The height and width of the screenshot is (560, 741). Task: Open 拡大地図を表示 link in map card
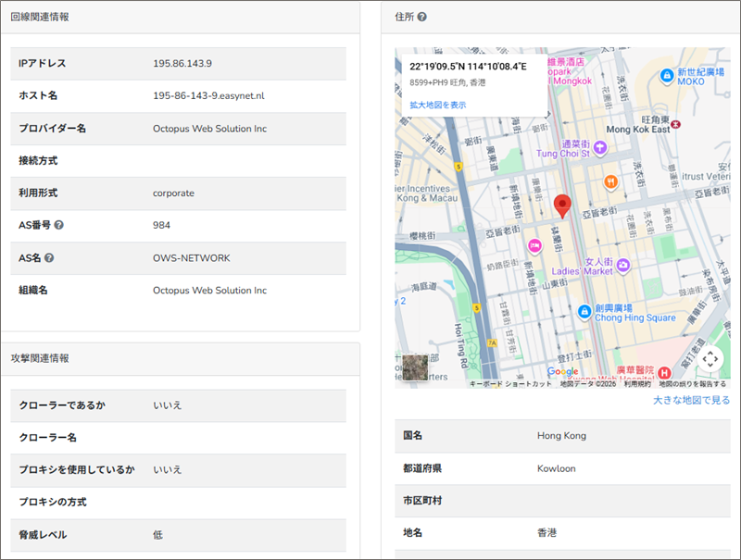tap(438, 106)
